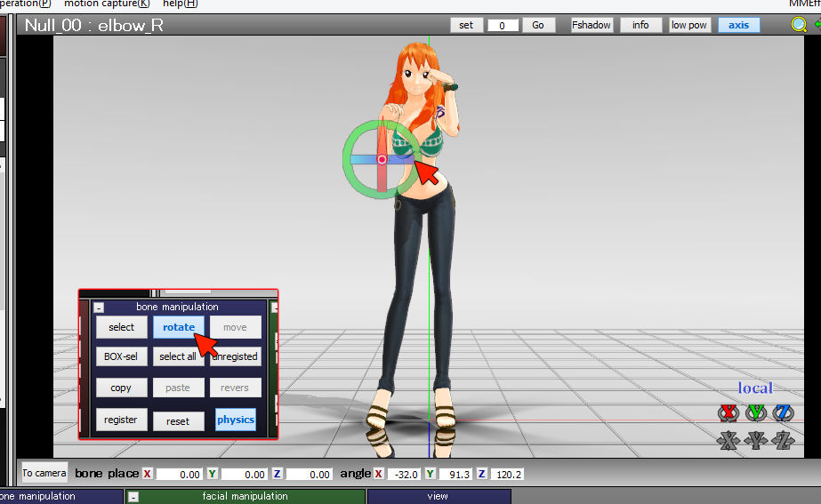Viewport: 821px width, 504px height.
Task: Click the angle Z field showing 120.2
Action: (507, 474)
